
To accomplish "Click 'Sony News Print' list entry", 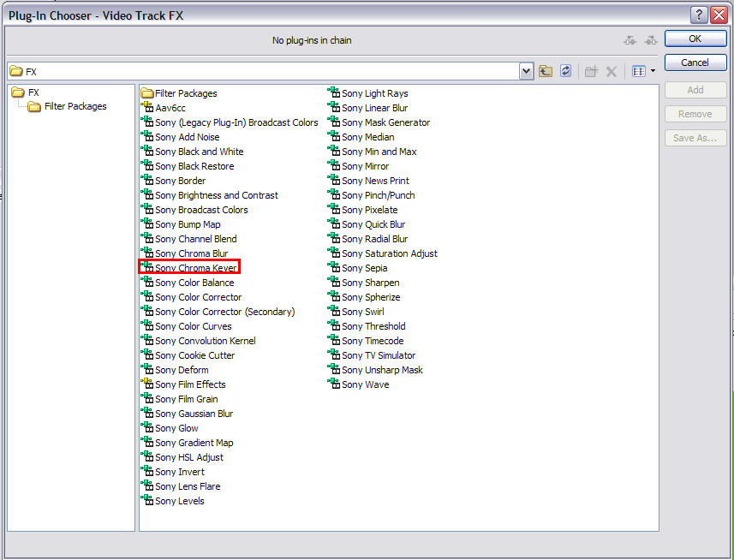I will pos(375,181).
